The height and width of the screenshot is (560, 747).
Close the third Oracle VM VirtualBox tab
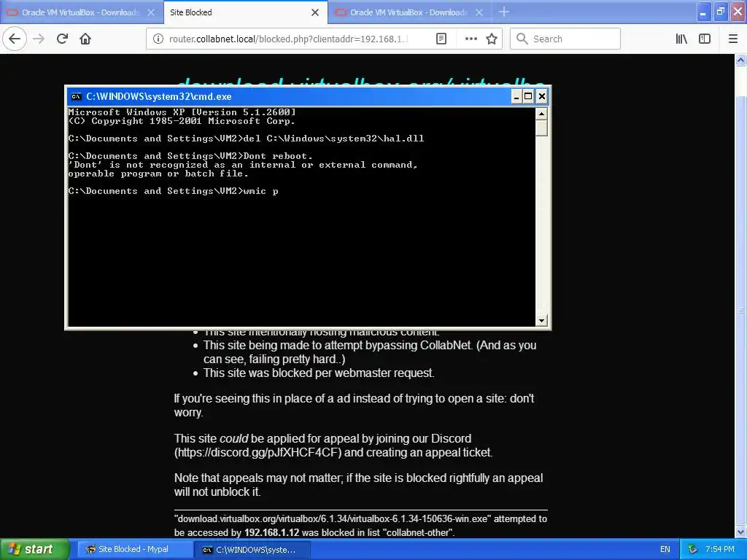pos(479,12)
